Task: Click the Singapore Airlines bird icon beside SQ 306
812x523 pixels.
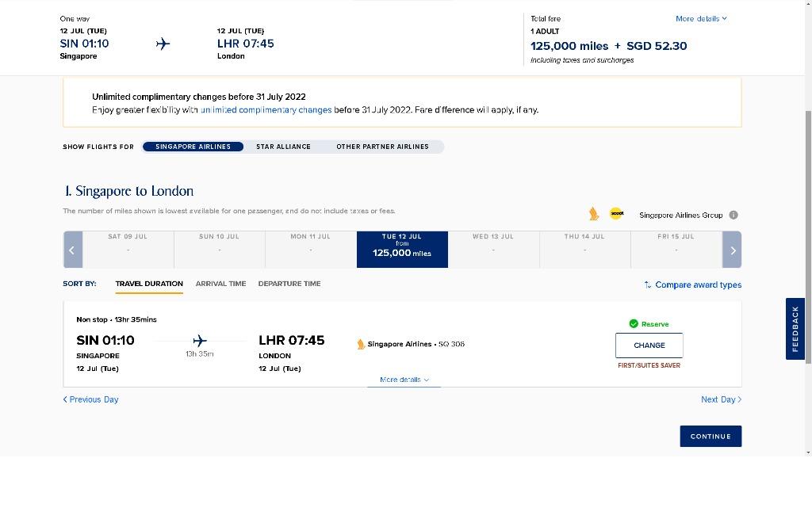Action: [x=362, y=344]
